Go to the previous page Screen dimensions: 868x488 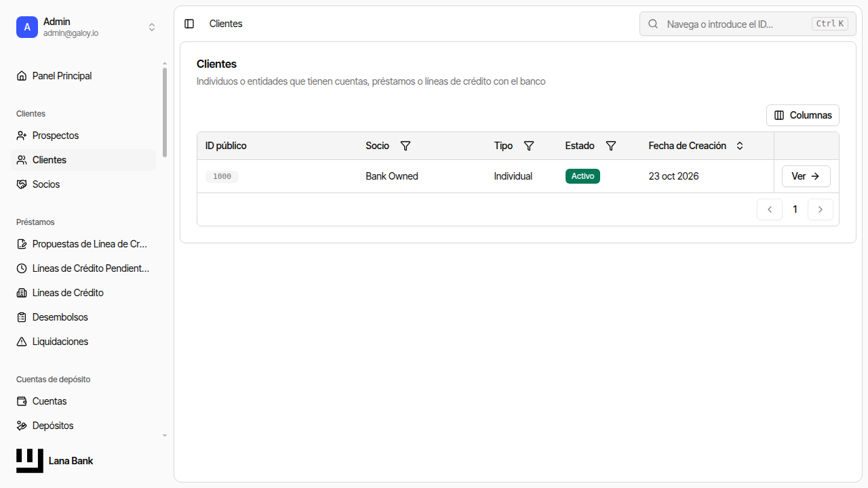pos(770,209)
